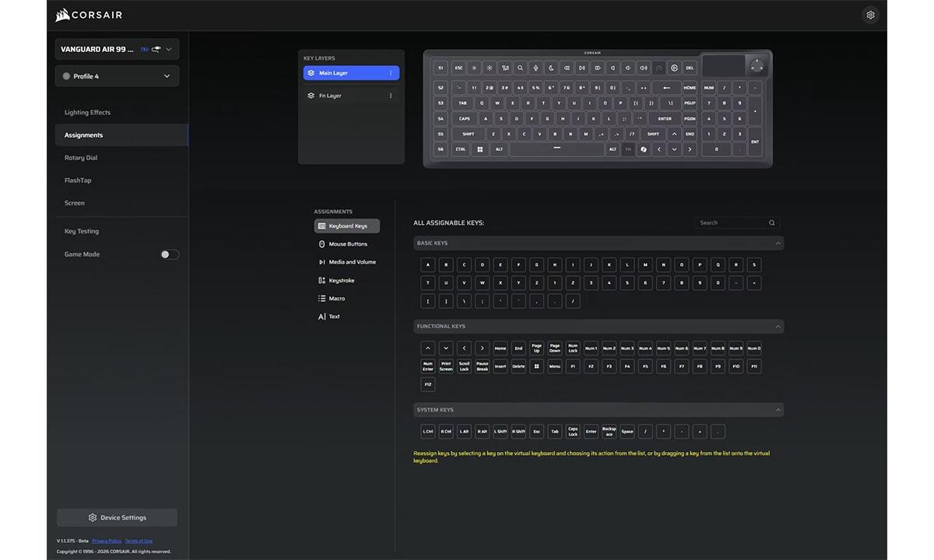
Task: Select volume-down key on the virtual keyboard
Action: pyautogui.click(x=629, y=68)
